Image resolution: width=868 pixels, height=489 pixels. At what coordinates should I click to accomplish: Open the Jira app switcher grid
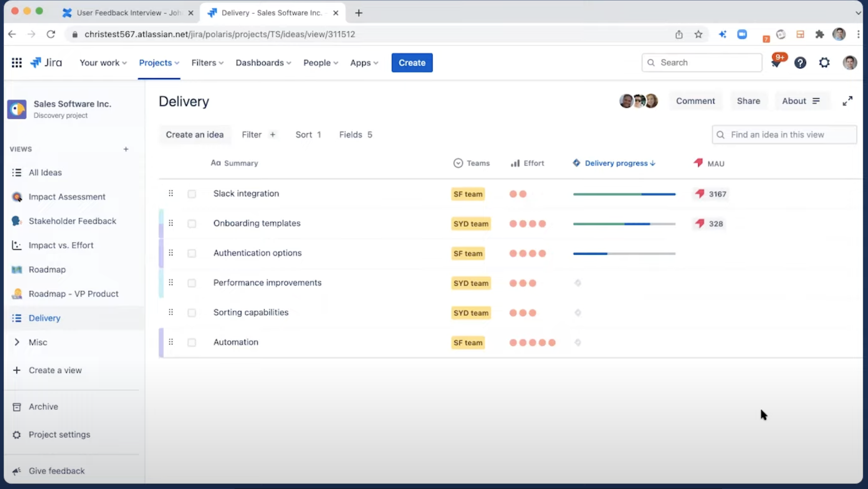point(17,63)
